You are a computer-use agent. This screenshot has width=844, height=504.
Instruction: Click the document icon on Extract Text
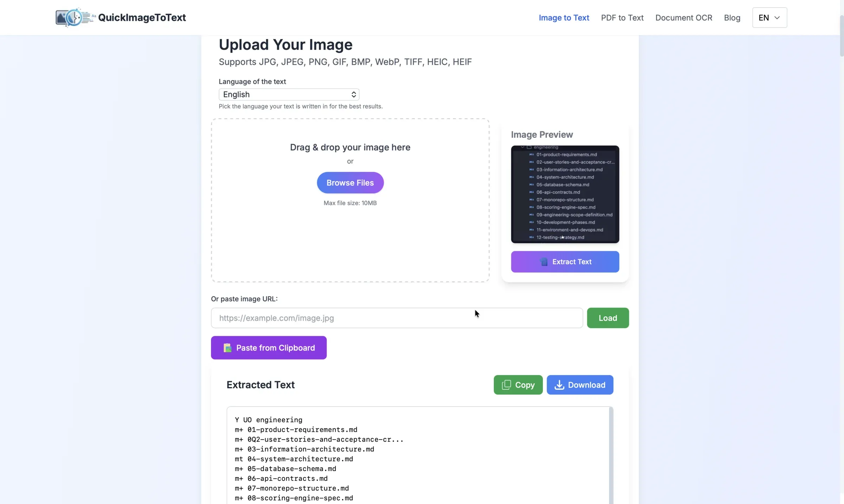click(x=544, y=262)
